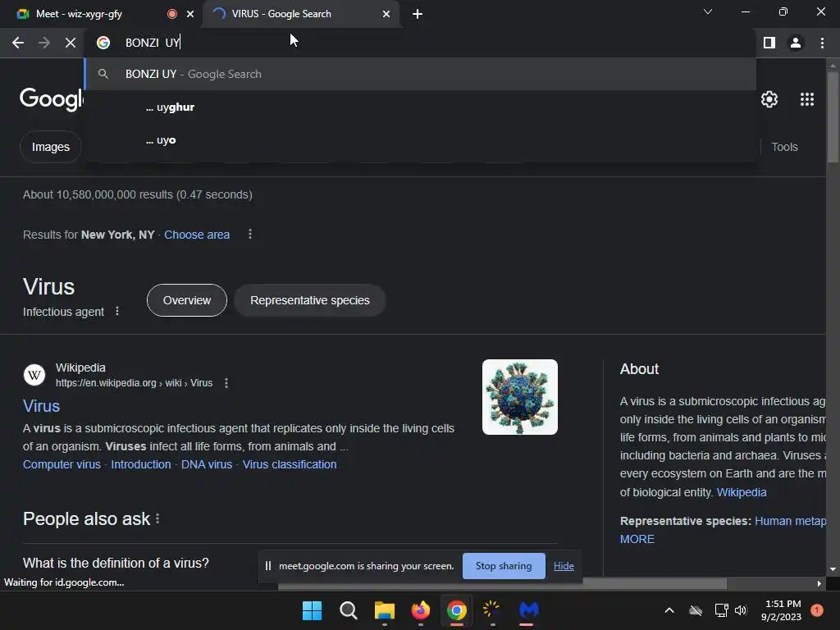Go back to the previous page

point(18,43)
